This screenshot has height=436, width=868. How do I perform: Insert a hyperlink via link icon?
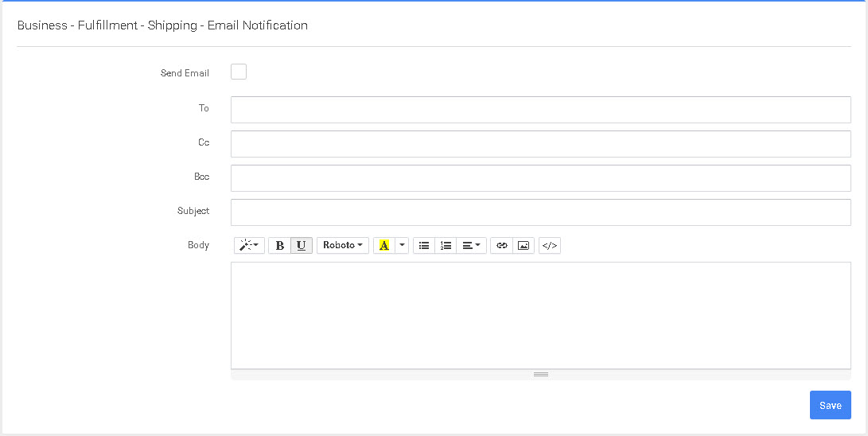click(501, 245)
